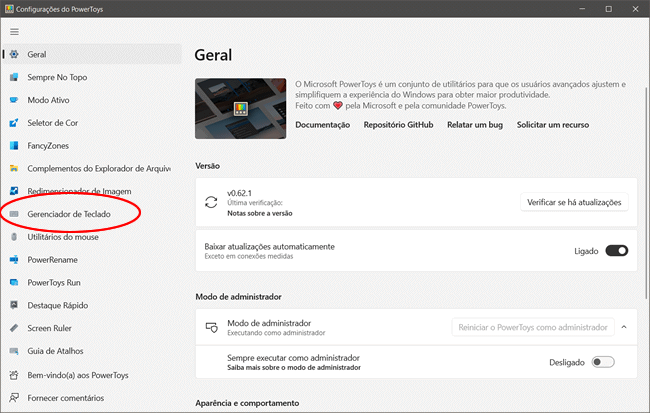This screenshot has width=650, height=413.
Task: Click the PowerRename sidebar icon
Action: (14, 260)
